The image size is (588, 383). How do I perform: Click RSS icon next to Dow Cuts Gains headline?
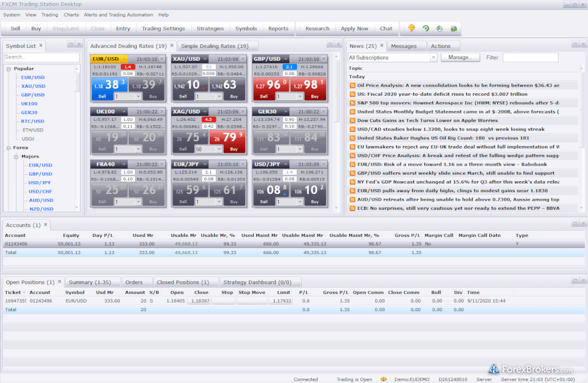(x=352, y=120)
